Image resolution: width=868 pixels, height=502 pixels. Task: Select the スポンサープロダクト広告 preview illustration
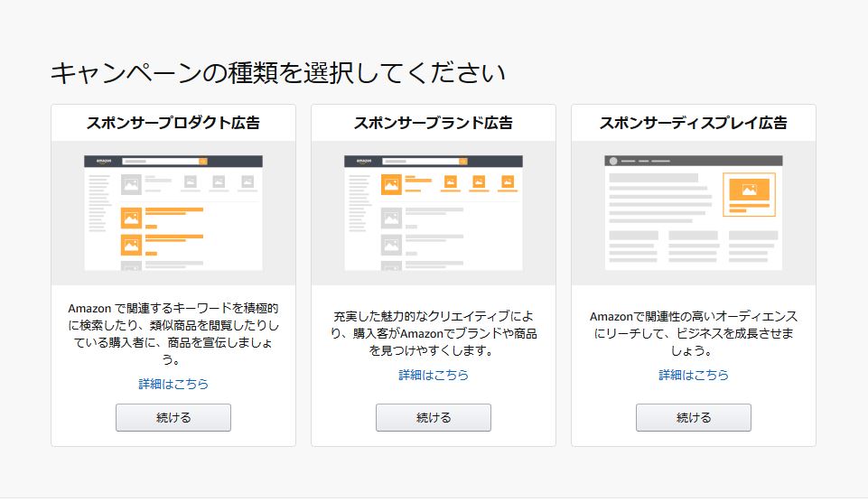[173, 213]
